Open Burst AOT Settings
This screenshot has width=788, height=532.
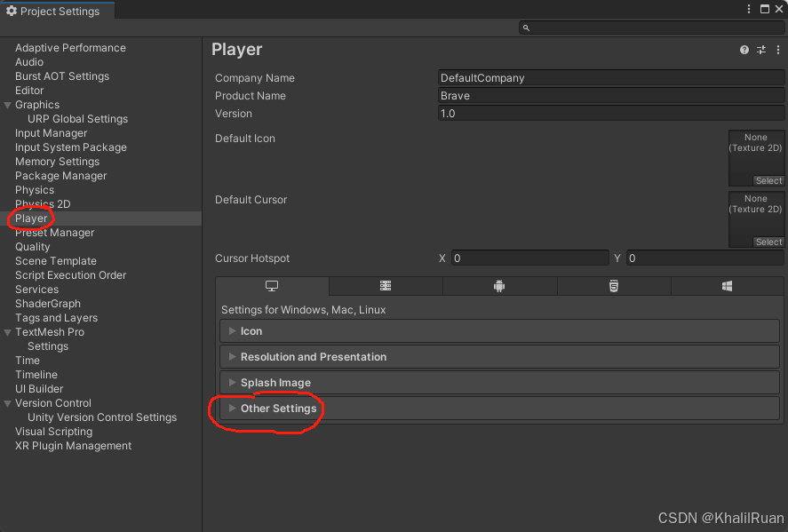pyautogui.click(x=62, y=76)
